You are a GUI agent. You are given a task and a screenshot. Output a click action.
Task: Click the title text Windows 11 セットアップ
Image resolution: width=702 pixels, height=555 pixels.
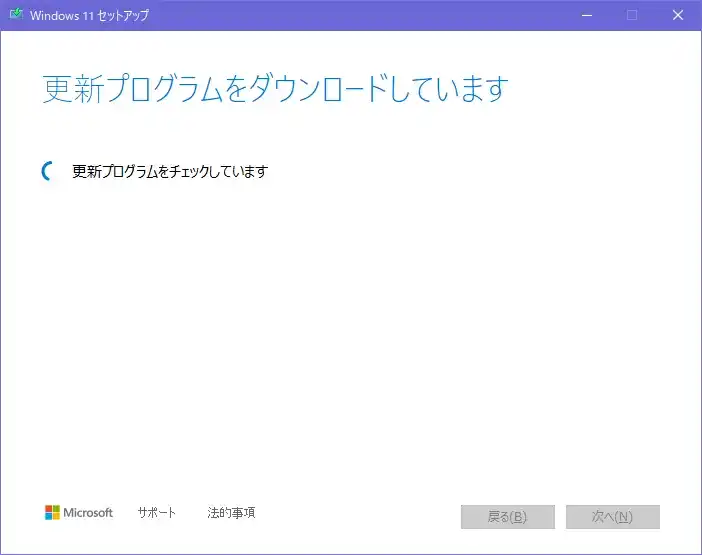pyautogui.click(x=89, y=15)
